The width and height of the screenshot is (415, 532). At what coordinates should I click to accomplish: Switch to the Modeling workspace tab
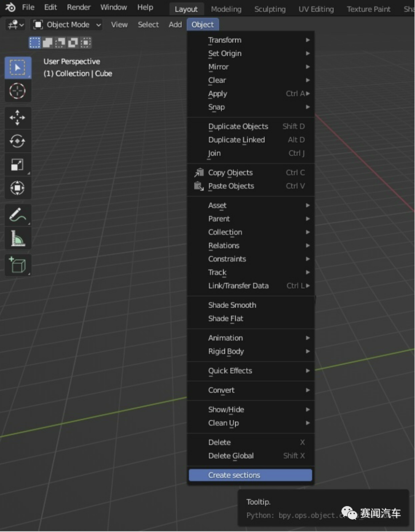click(226, 9)
